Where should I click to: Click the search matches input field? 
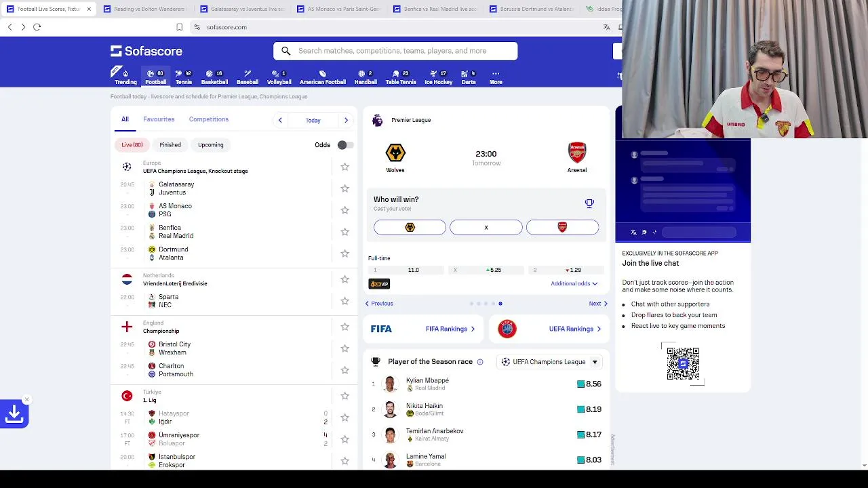tap(395, 51)
